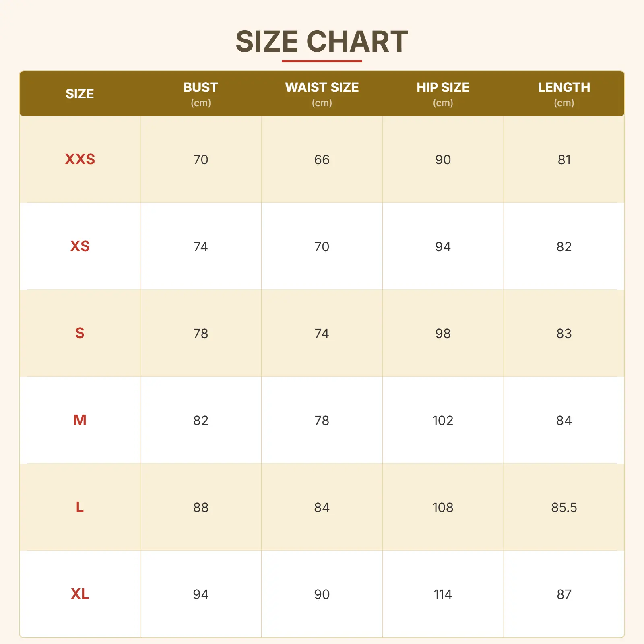Select the XXS size label

[x=80, y=159]
